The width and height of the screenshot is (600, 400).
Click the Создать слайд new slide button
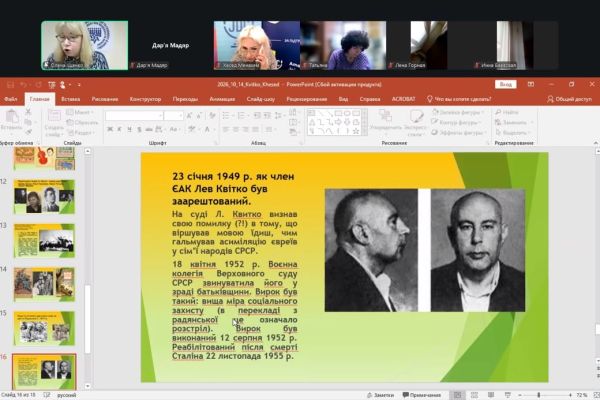click(54, 122)
